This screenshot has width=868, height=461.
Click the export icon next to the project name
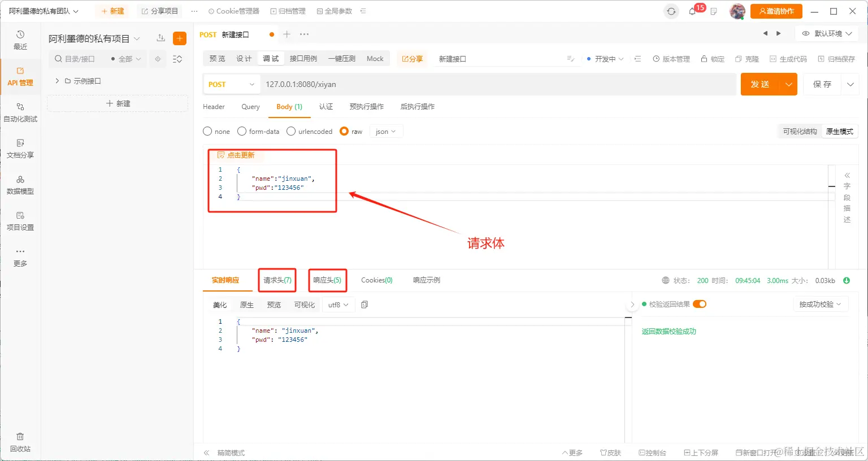click(161, 38)
